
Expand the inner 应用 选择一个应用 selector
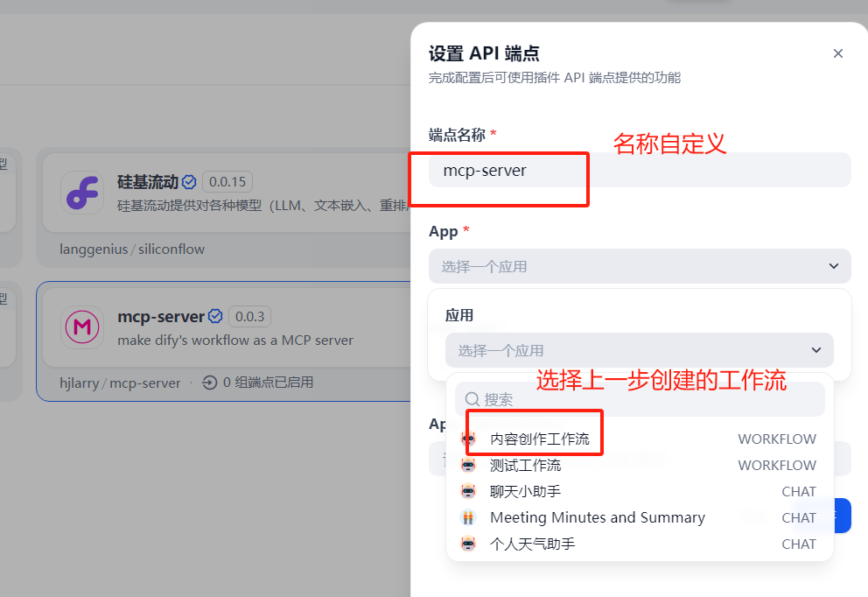click(x=640, y=350)
